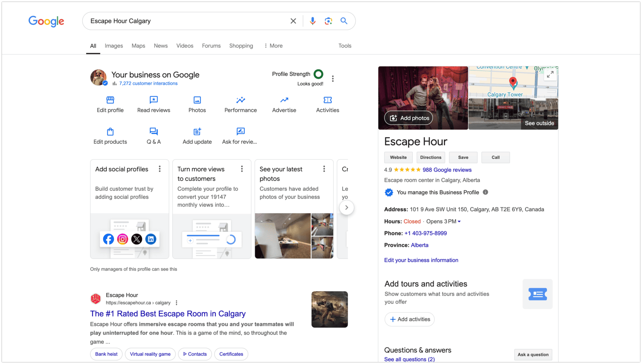The height and width of the screenshot is (364, 642).
Task: Expand more business cards with right arrow
Action: 347,207
